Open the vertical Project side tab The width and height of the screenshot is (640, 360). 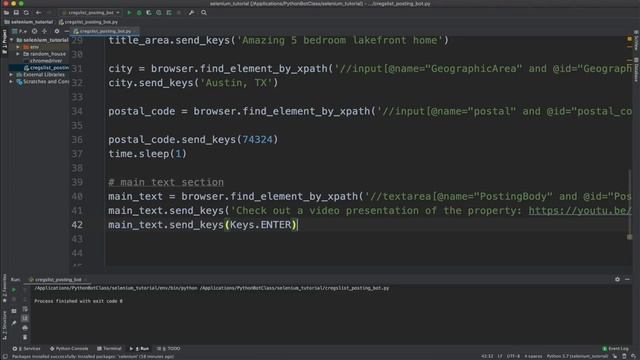click(4, 42)
